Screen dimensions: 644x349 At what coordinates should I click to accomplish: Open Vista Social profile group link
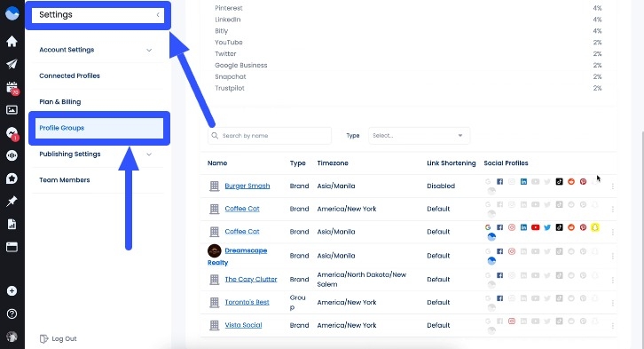coord(243,325)
